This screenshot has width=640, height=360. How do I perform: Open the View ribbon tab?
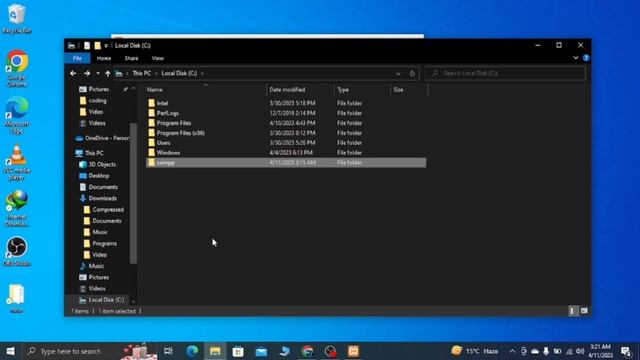point(158,58)
